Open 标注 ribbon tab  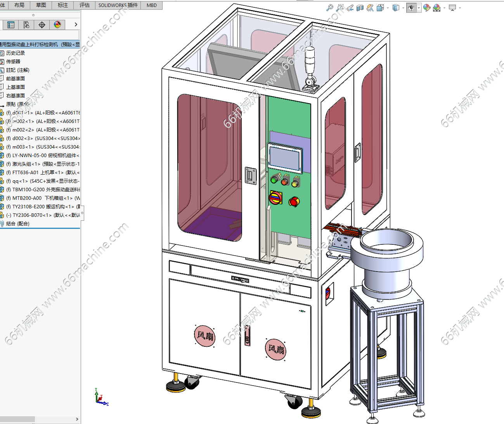click(62, 5)
